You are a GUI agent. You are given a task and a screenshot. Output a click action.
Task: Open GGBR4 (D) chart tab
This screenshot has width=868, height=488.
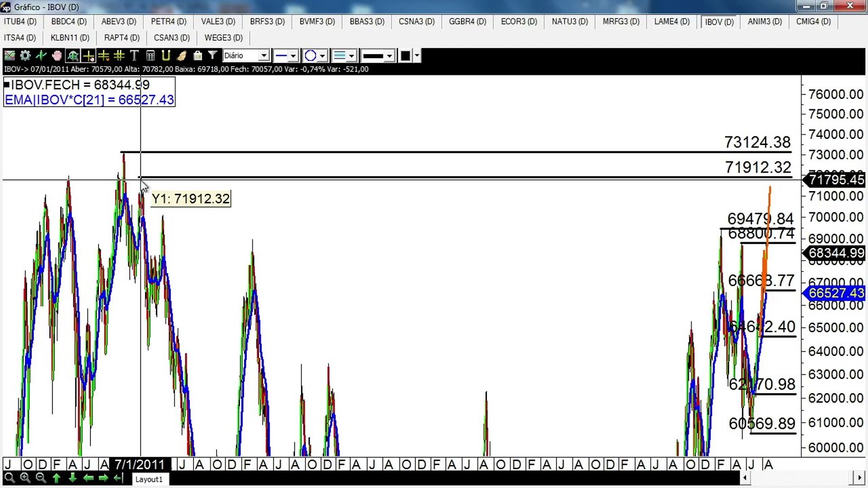click(x=467, y=22)
